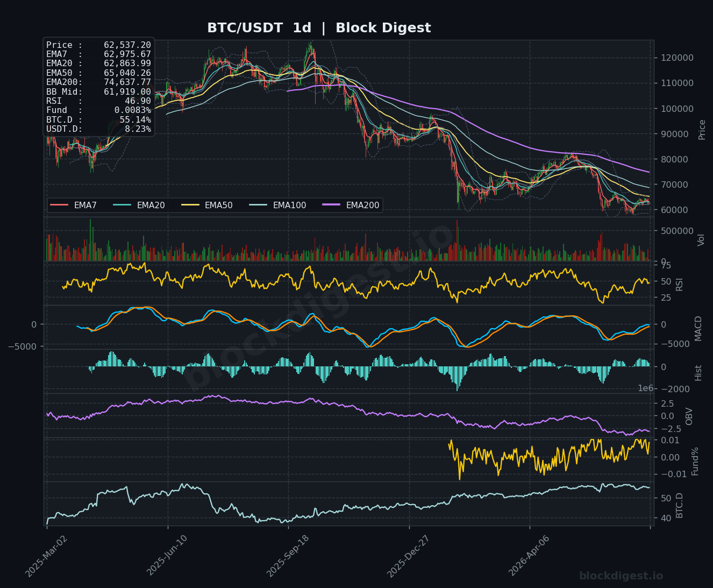Select the BB Mid value 61,919.00
Image resolution: width=713 pixels, height=588 pixels.
[x=127, y=92]
